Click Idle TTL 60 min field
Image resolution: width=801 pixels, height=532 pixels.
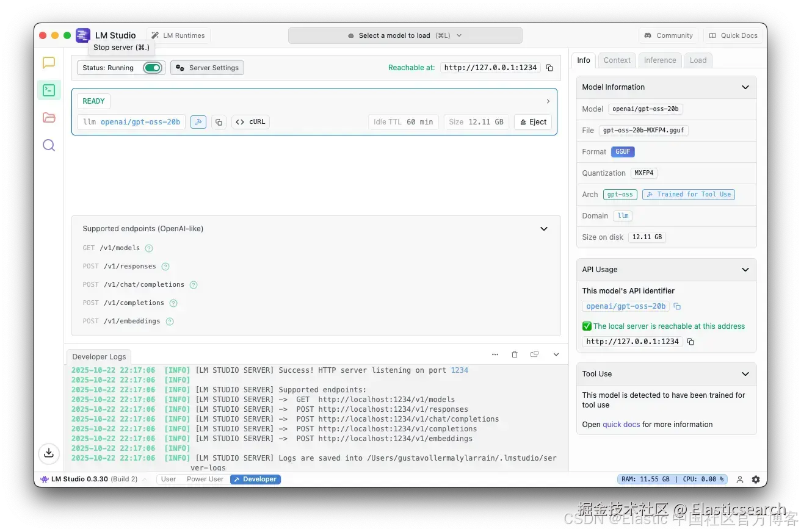coord(403,122)
